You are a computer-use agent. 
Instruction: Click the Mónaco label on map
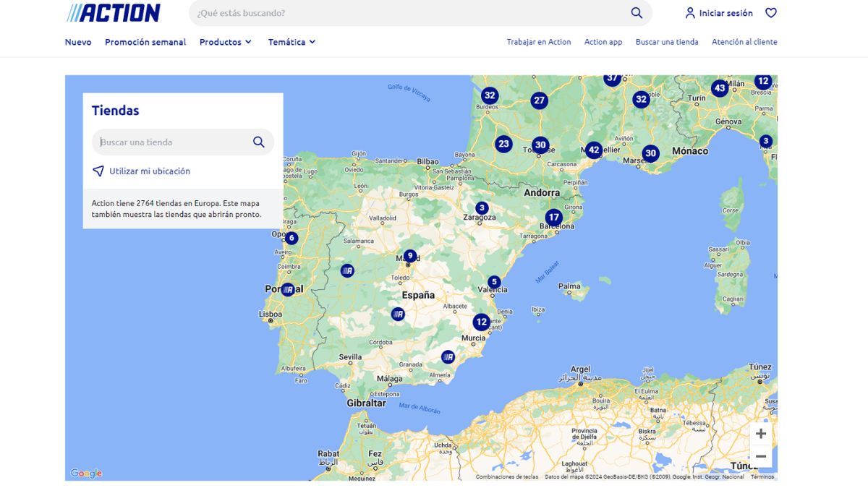[690, 151]
